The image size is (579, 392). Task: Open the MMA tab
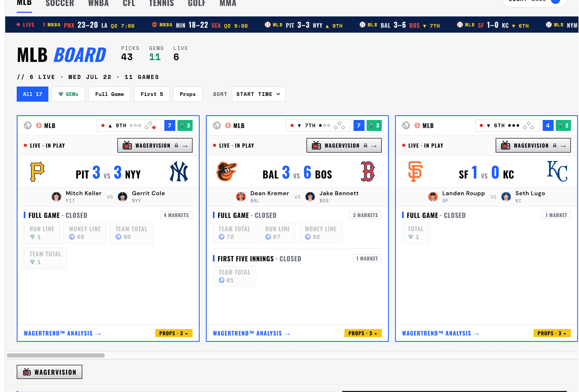228,4
